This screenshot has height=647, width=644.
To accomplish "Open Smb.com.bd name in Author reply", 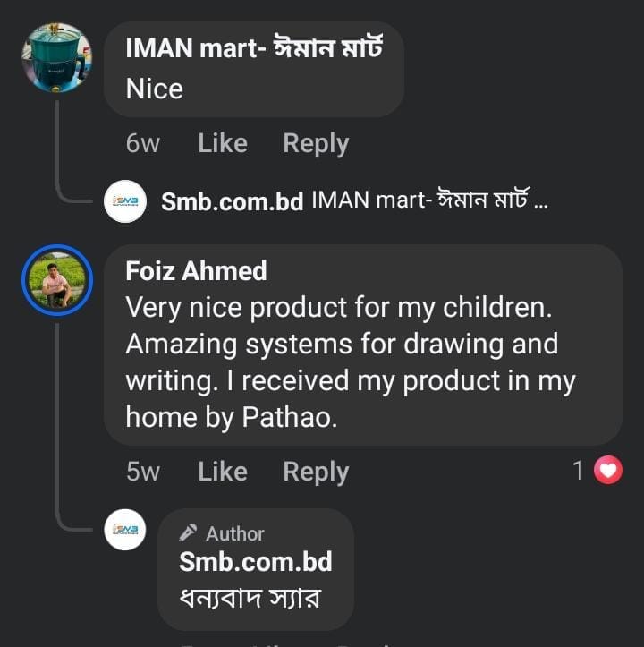I will (256, 562).
